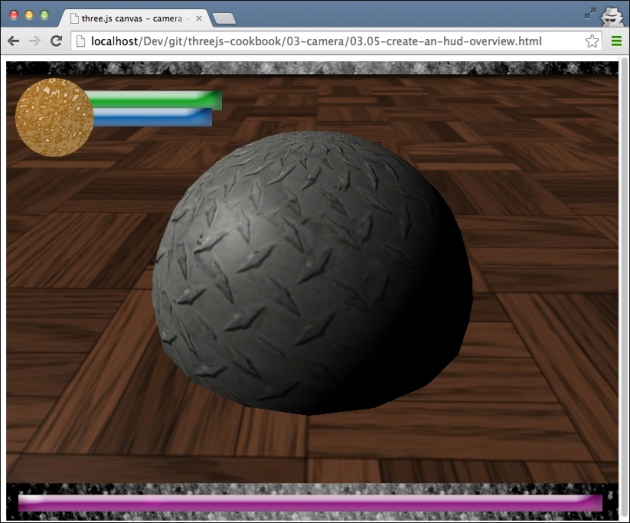Click the blue HUD bar

(152, 117)
